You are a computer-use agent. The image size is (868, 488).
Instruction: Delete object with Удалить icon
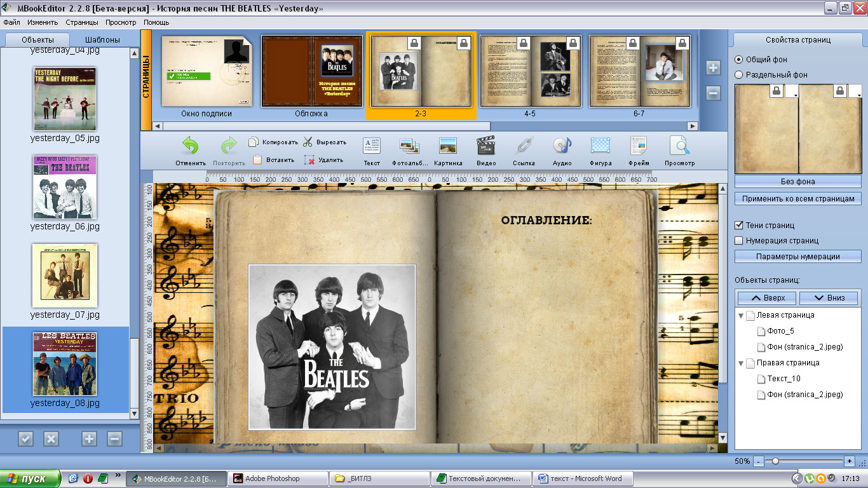pos(309,160)
